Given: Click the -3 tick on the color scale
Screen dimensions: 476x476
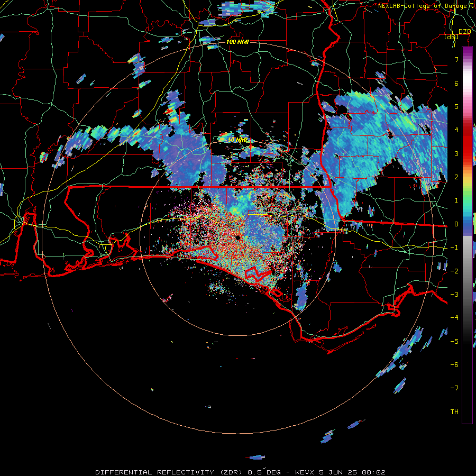Looking at the screenshot, I should click(454, 295).
